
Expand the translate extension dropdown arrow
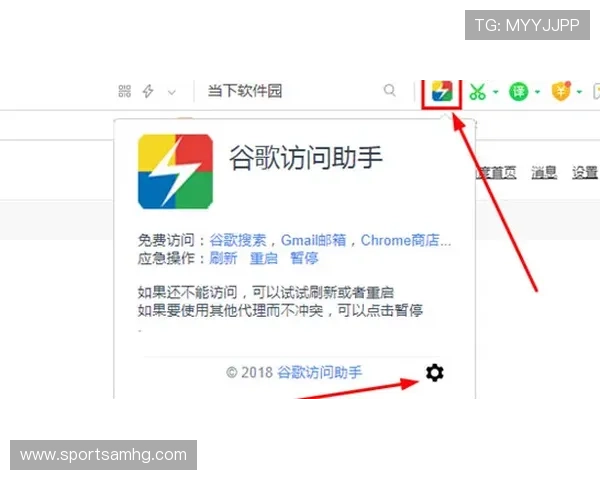click(x=537, y=92)
